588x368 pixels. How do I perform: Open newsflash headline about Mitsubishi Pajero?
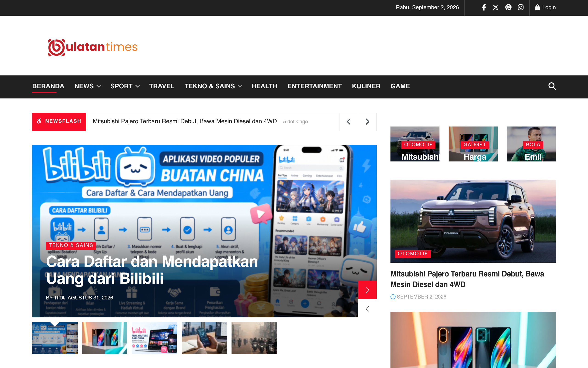[x=185, y=121]
